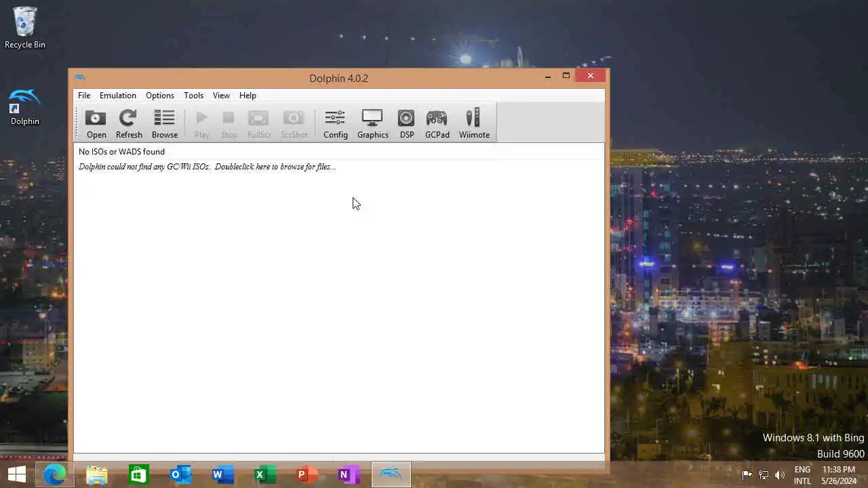Viewport: 868px width, 488px height.
Task: Open the Help menu
Action: coord(248,96)
